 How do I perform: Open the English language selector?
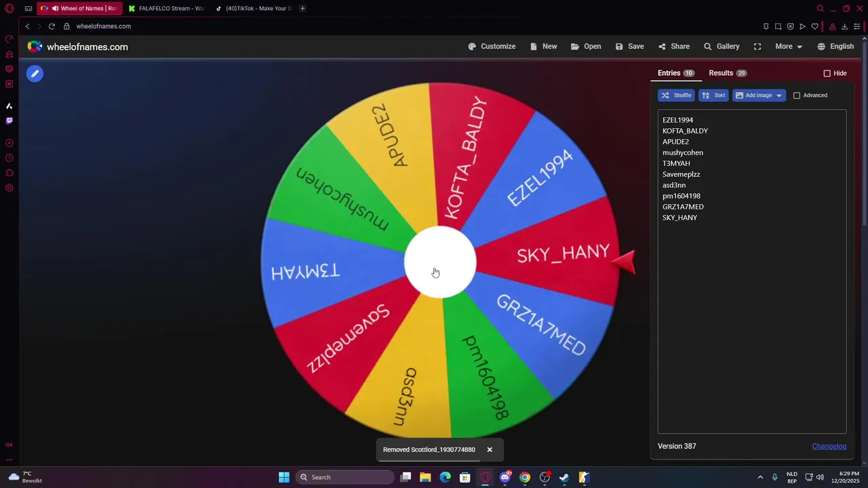click(835, 46)
